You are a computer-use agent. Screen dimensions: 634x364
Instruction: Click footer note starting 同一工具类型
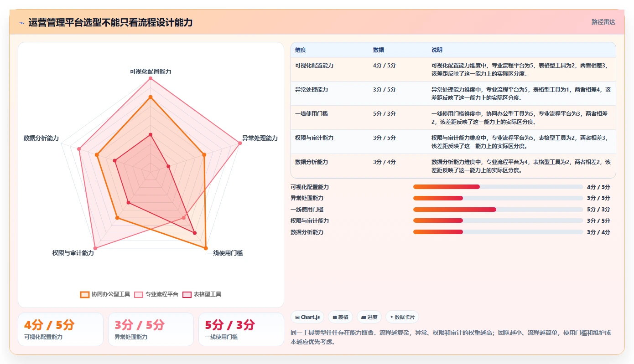[x=451, y=337]
